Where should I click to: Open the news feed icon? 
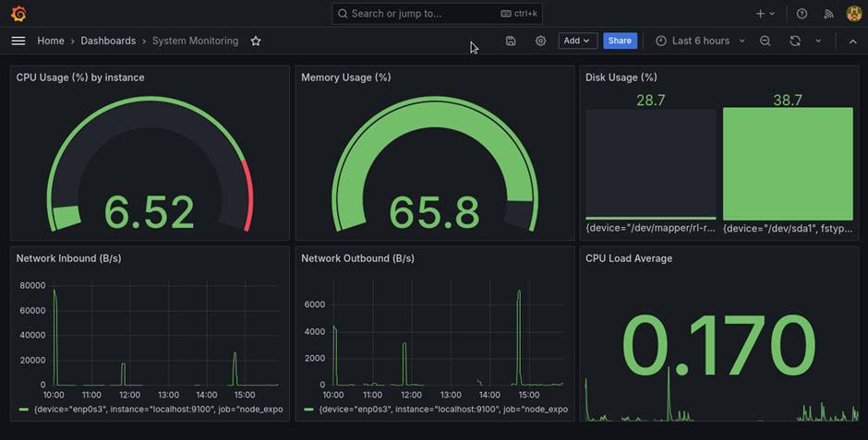[x=828, y=14]
